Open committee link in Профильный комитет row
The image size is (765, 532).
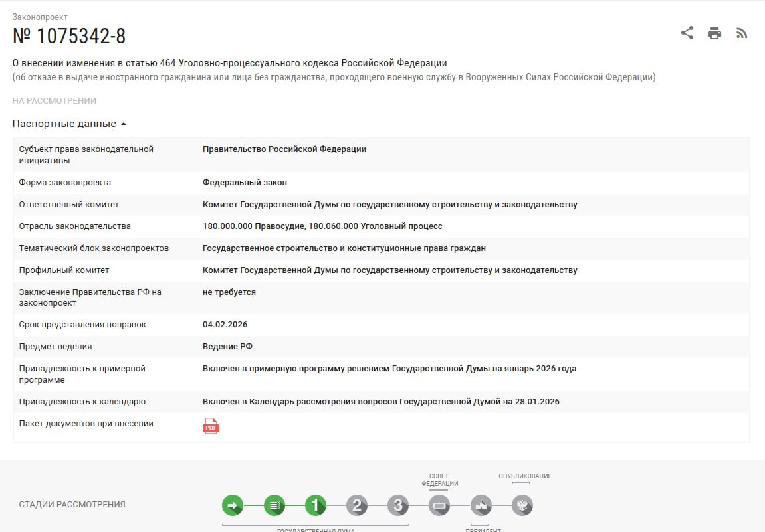[x=389, y=270]
